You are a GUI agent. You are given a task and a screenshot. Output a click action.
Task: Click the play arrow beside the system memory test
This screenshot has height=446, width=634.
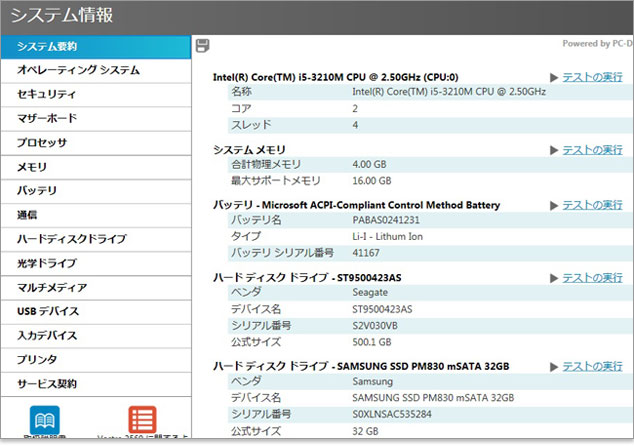(x=554, y=149)
